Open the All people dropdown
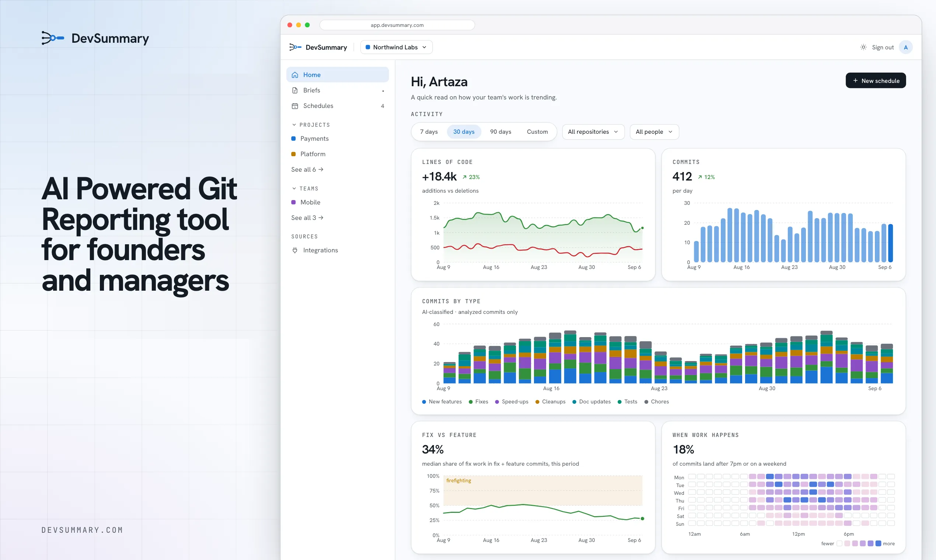 click(654, 132)
